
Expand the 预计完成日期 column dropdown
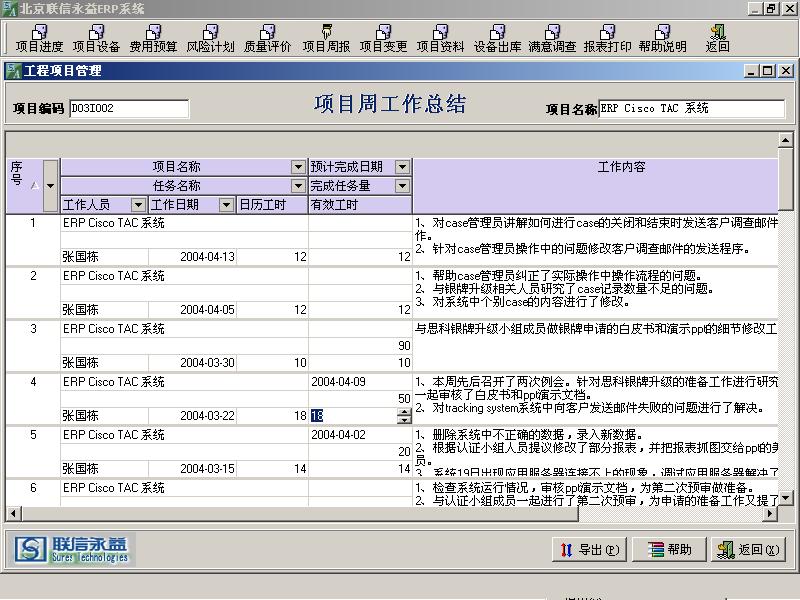pos(403,167)
